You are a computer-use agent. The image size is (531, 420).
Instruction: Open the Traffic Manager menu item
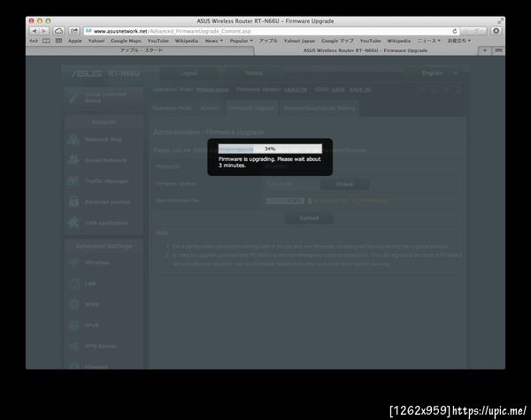[x=104, y=181]
